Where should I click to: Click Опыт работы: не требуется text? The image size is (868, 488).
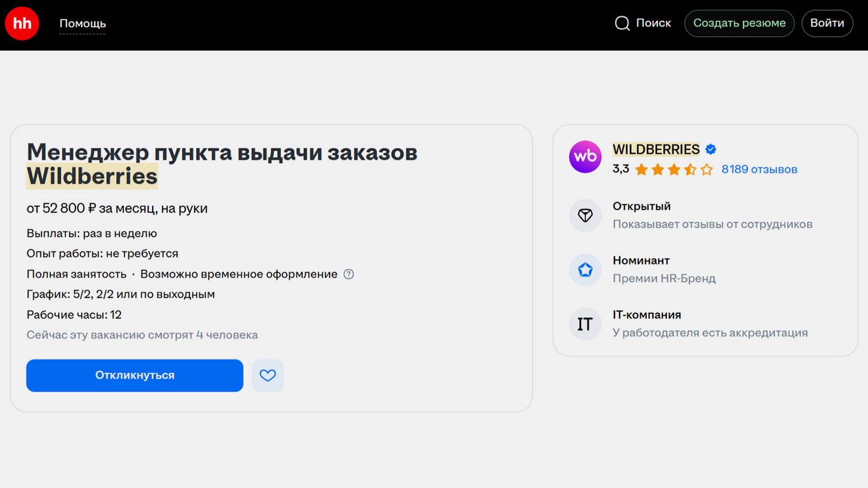tap(103, 254)
